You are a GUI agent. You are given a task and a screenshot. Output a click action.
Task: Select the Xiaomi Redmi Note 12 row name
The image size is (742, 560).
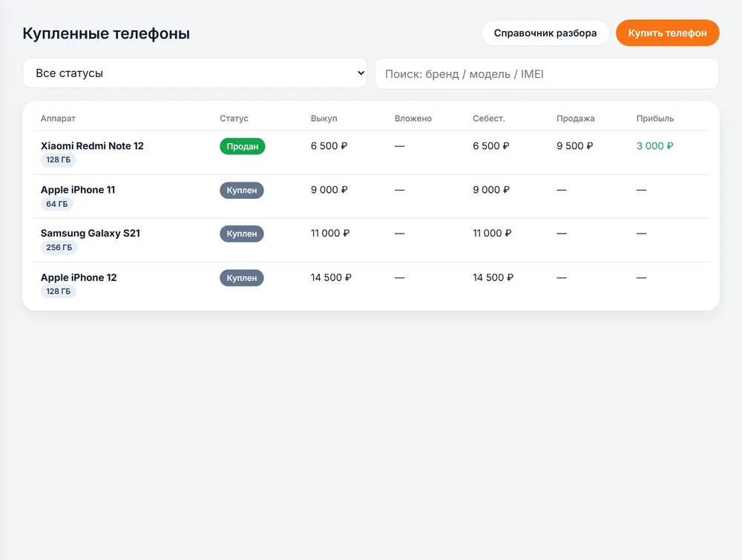(x=92, y=145)
